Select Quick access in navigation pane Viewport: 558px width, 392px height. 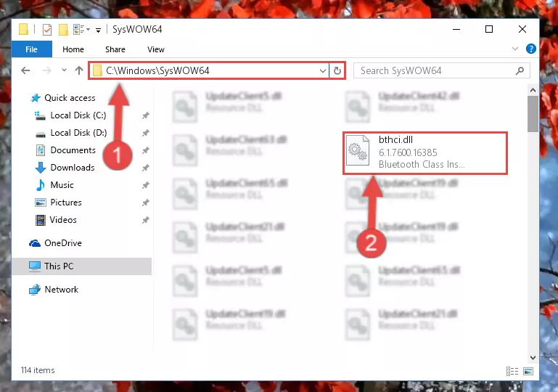point(70,97)
